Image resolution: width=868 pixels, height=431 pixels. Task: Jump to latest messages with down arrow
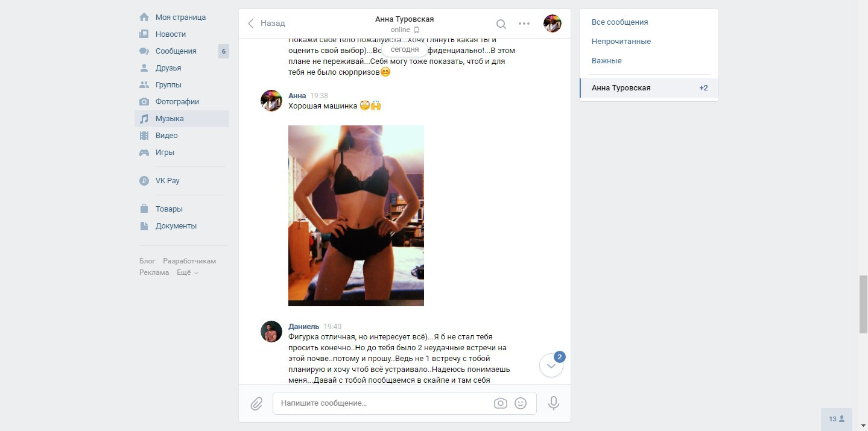pyautogui.click(x=551, y=365)
